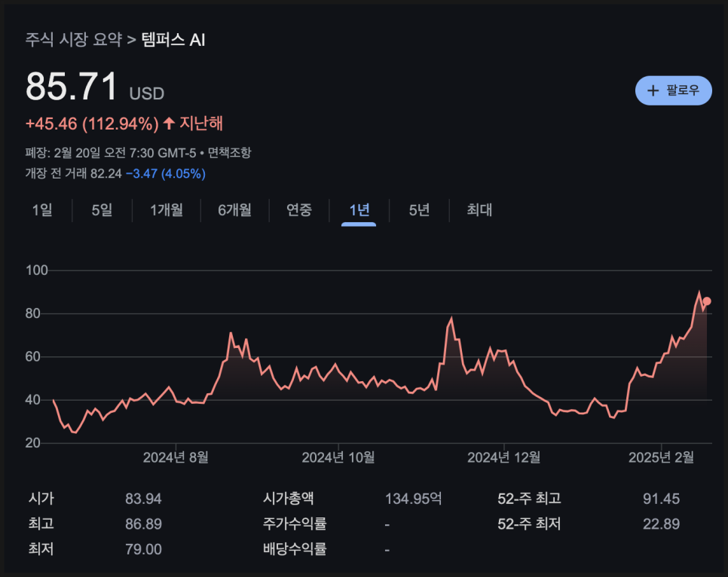The width and height of the screenshot is (728, 577).
Task: Click the 2025년 2월 axis label
Action: click(661, 457)
